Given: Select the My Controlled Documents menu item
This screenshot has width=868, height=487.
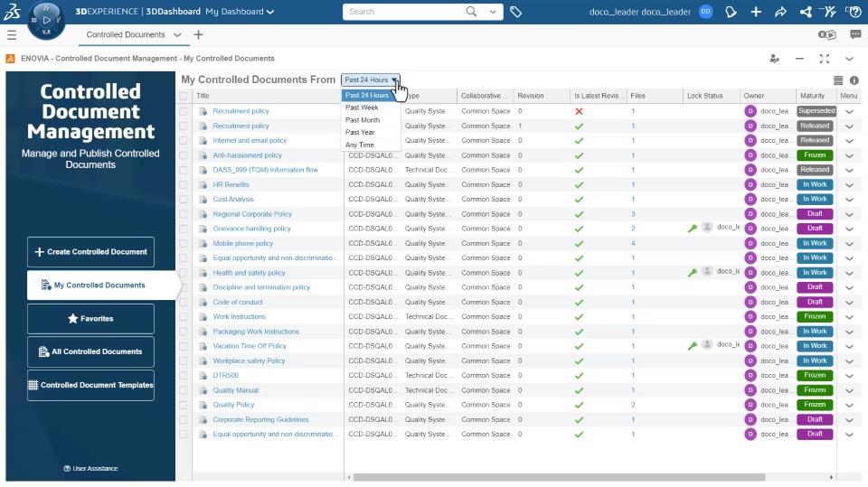Looking at the screenshot, I should (99, 286).
